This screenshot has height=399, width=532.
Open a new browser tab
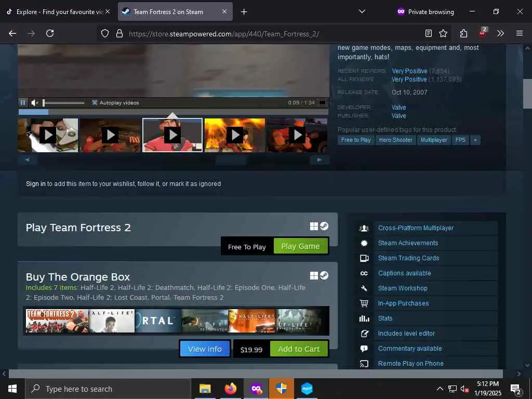(244, 11)
